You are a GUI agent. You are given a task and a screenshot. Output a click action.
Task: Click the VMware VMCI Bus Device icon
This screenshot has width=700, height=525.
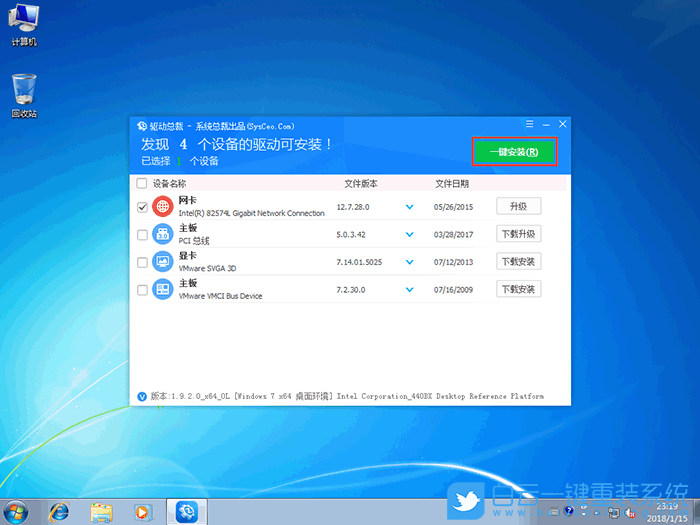pos(162,290)
